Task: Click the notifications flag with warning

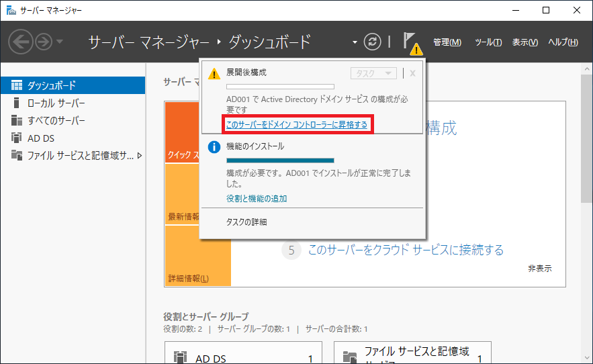Action: pyautogui.click(x=412, y=43)
